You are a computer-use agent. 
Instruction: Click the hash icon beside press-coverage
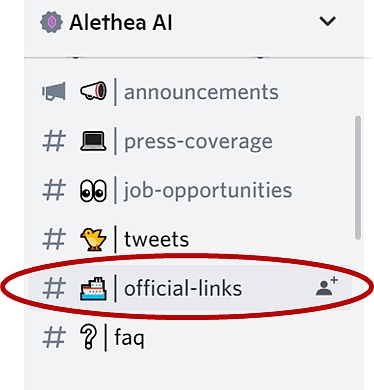click(x=54, y=141)
